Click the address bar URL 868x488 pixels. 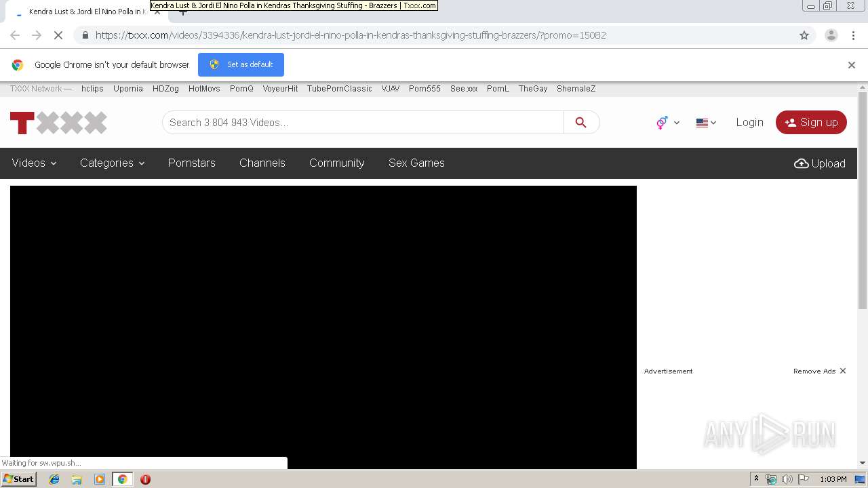[x=351, y=35]
